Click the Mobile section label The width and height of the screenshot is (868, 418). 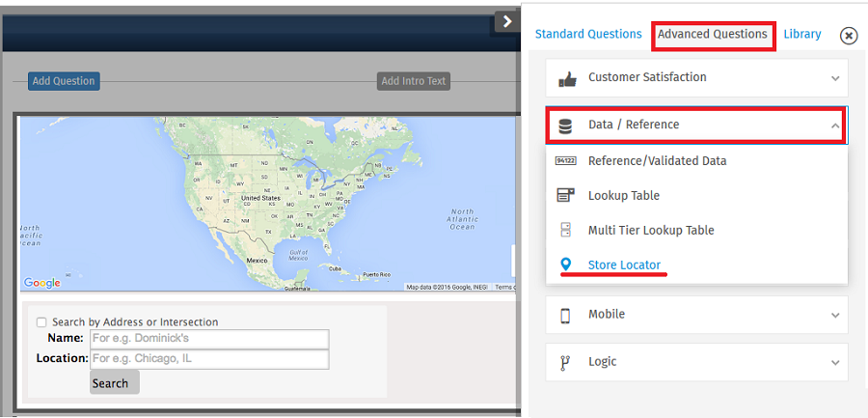(607, 315)
